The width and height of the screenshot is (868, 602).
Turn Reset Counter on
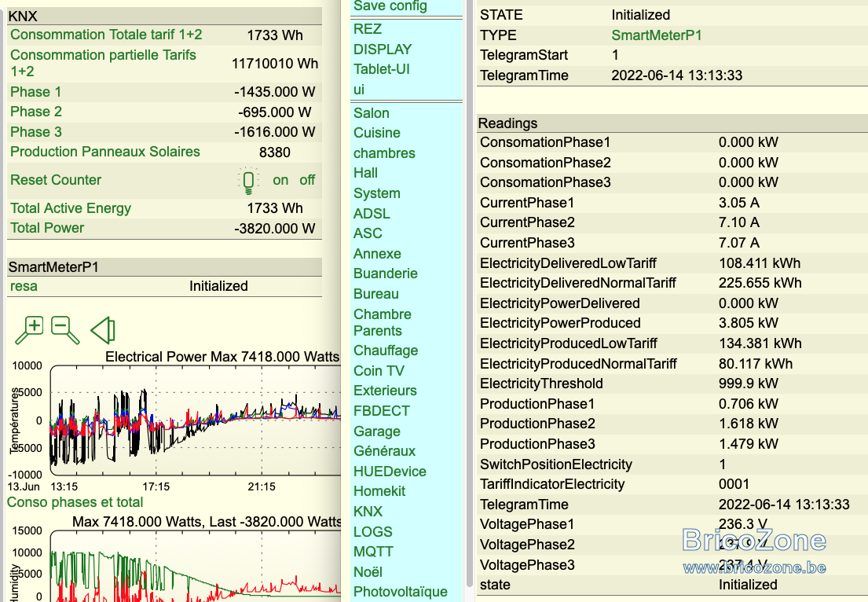coord(280,180)
